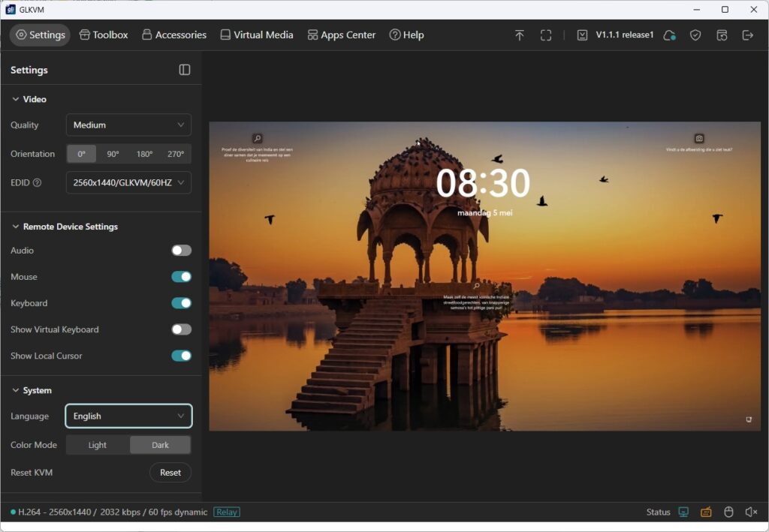Click the keyboard status icon in status bar
This screenshot has height=532, width=769.
tap(706, 512)
